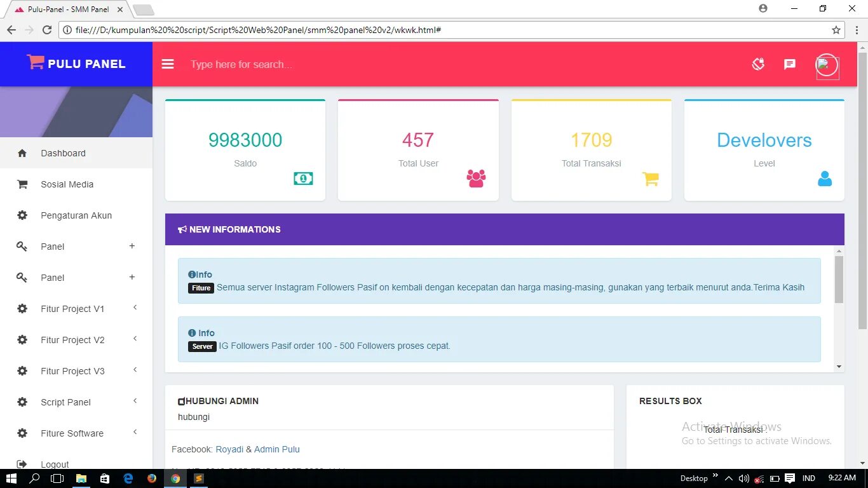Open Task View from the taskbar
Image resolution: width=868 pixels, height=488 pixels.
click(x=58, y=478)
